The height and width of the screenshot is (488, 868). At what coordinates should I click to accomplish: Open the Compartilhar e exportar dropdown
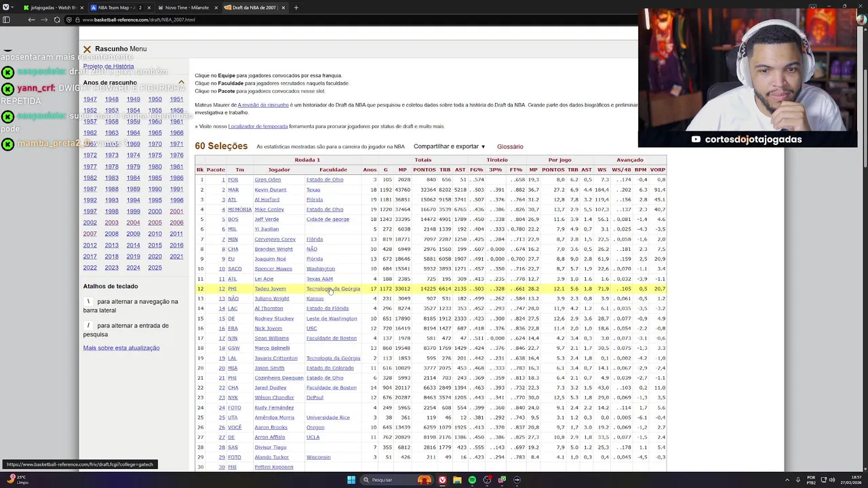(450, 146)
